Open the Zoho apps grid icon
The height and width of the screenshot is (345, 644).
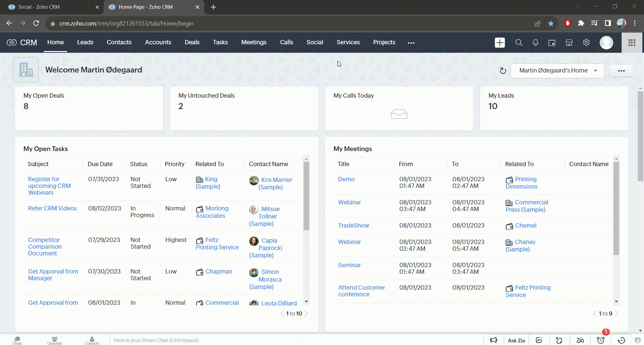point(632,43)
